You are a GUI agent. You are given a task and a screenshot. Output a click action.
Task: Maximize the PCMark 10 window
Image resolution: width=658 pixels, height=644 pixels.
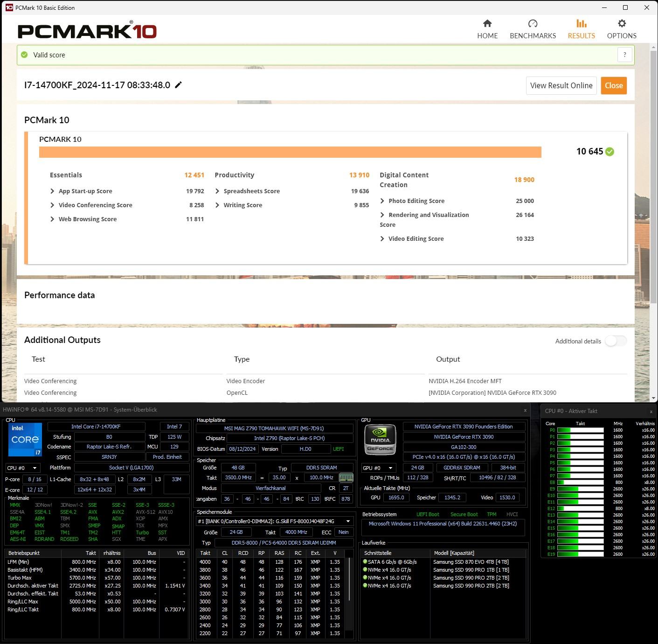click(625, 7)
